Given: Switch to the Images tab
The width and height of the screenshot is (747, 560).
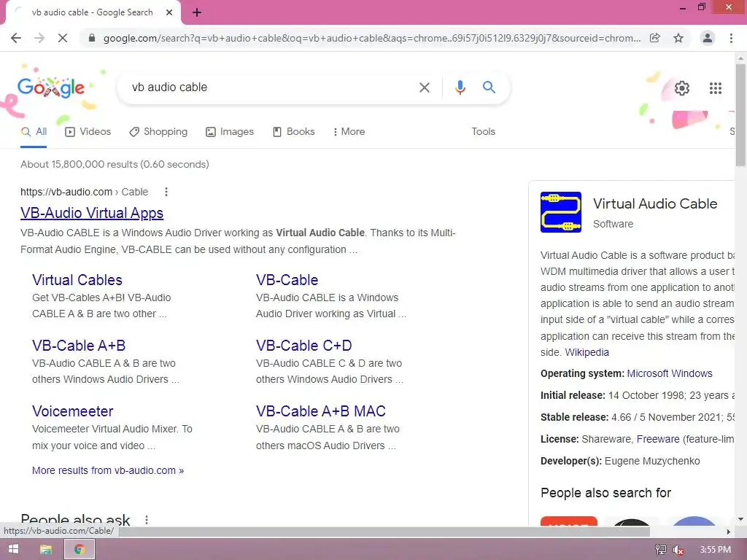Looking at the screenshot, I should click(230, 132).
